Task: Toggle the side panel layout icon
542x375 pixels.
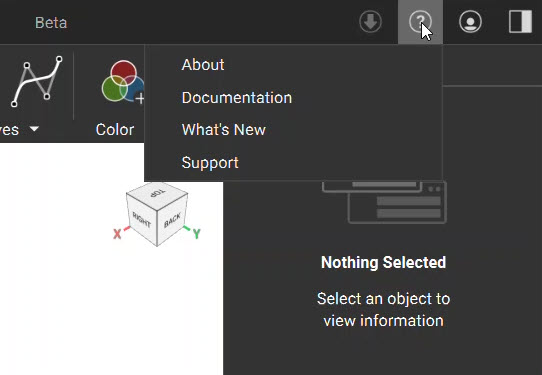Action: coord(520,22)
